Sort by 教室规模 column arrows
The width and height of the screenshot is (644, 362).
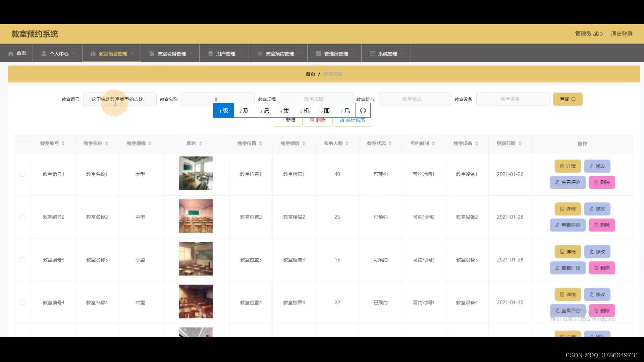point(150,143)
